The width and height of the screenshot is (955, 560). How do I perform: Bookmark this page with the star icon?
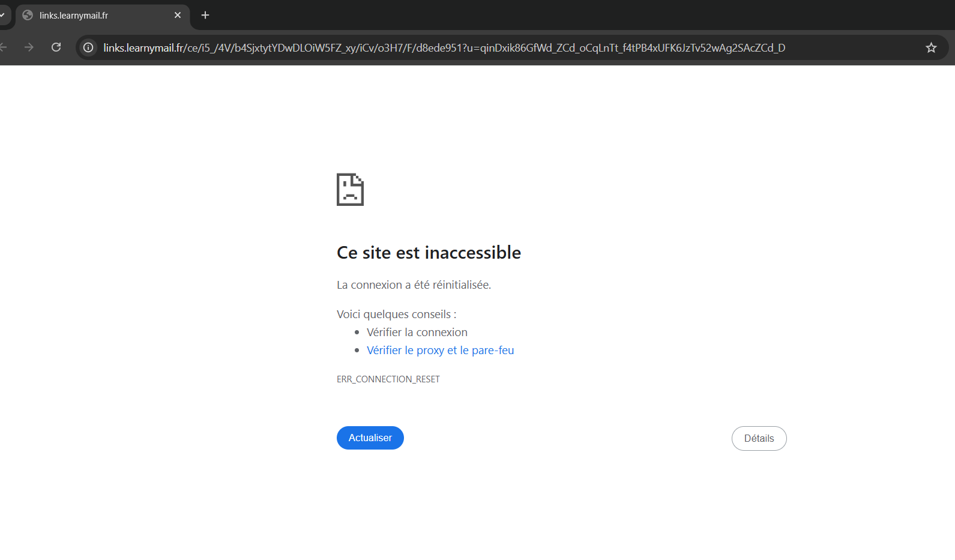[931, 48]
